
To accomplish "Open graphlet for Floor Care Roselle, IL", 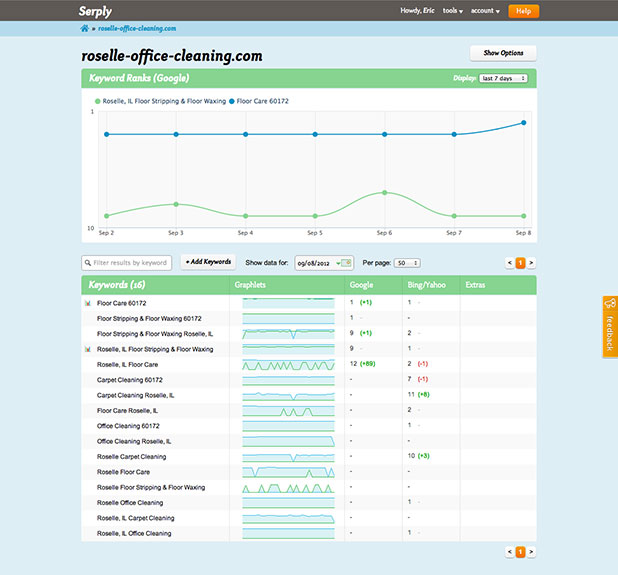I will point(289,411).
